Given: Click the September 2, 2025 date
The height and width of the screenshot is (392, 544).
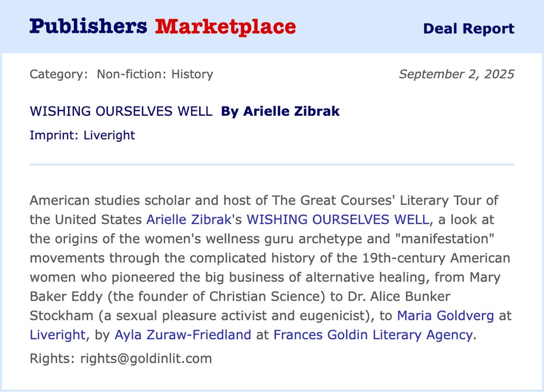Looking at the screenshot, I should 456,74.
